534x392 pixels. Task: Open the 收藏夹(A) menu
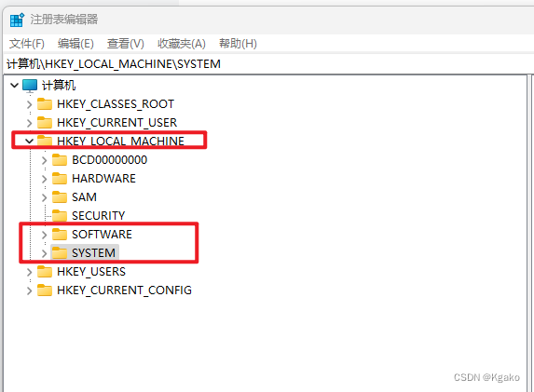[x=182, y=44]
